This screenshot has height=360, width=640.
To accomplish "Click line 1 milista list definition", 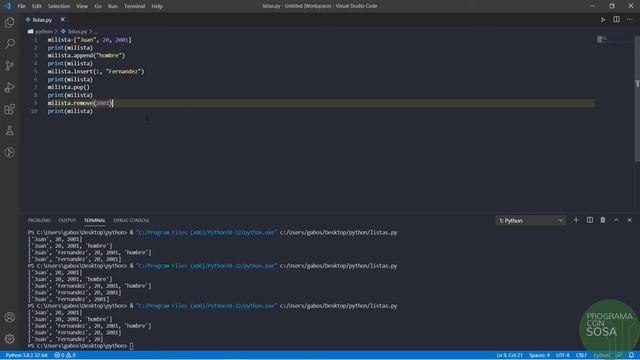I will point(89,40).
